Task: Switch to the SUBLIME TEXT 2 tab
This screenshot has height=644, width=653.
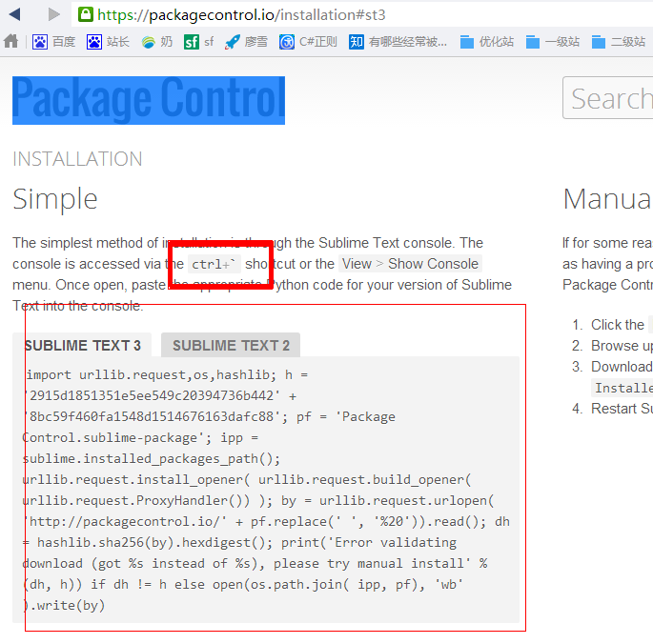Action: point(231,345)
